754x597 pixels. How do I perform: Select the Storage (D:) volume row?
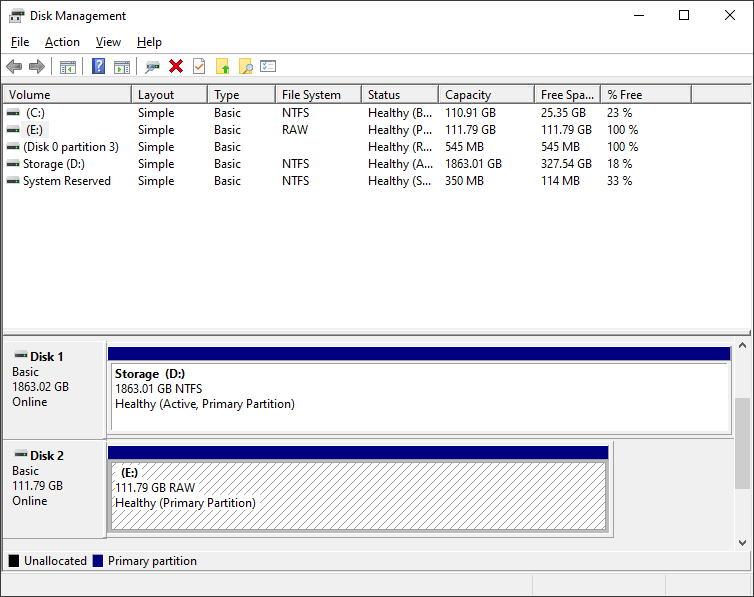point(56,164)
